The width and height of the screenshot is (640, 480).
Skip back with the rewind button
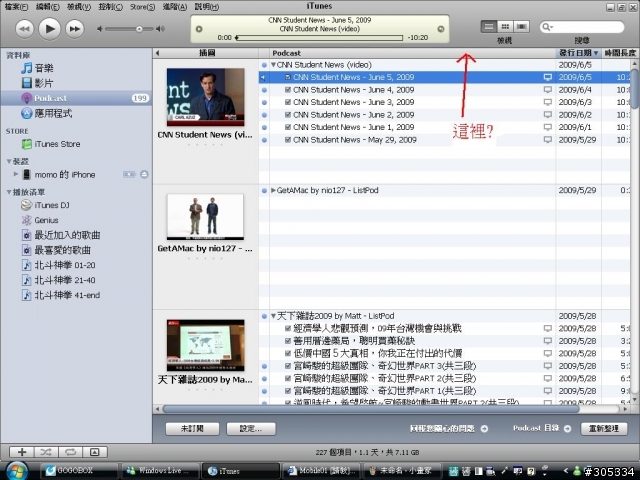click(x=24, y=29)
